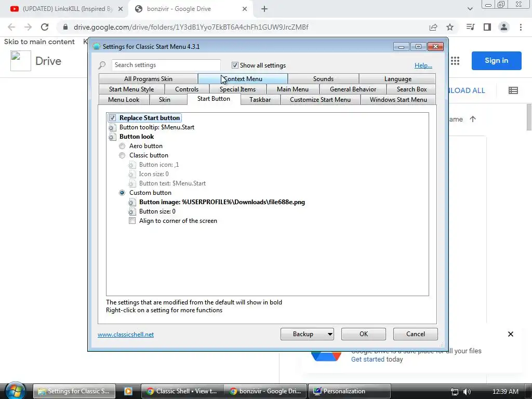The height and width of the screenshot is (399, 532).
Task: Dismiss the Drive promo with the X
Action: 511,334
